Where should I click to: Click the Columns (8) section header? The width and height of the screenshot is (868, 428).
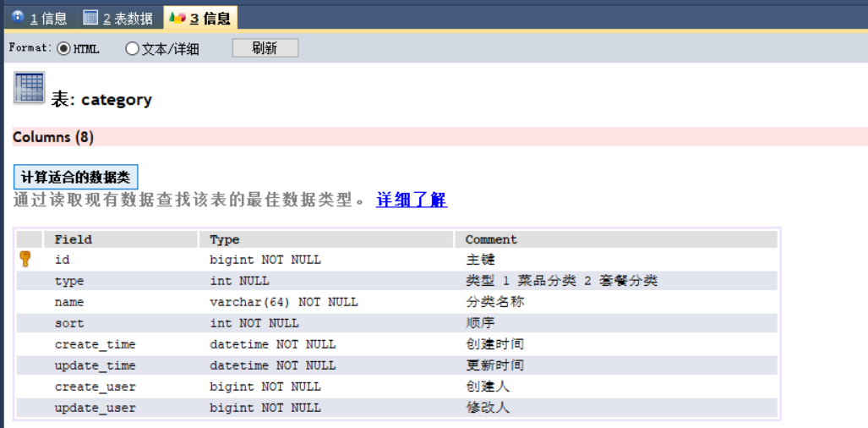coord(440,137)
